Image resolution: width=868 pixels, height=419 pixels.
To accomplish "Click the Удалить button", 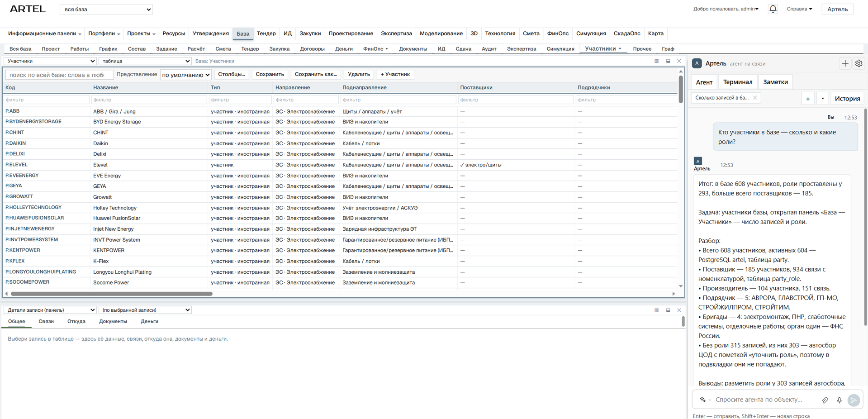I will point(359,74).
